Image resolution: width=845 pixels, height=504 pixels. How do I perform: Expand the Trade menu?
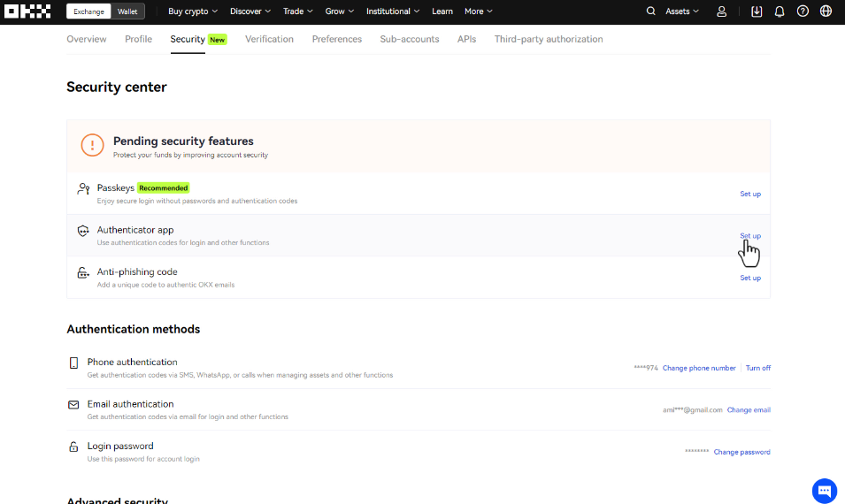point(298,11)
